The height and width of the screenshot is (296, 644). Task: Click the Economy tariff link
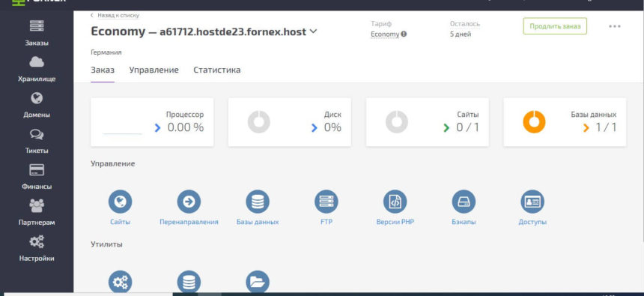[385, 34]
